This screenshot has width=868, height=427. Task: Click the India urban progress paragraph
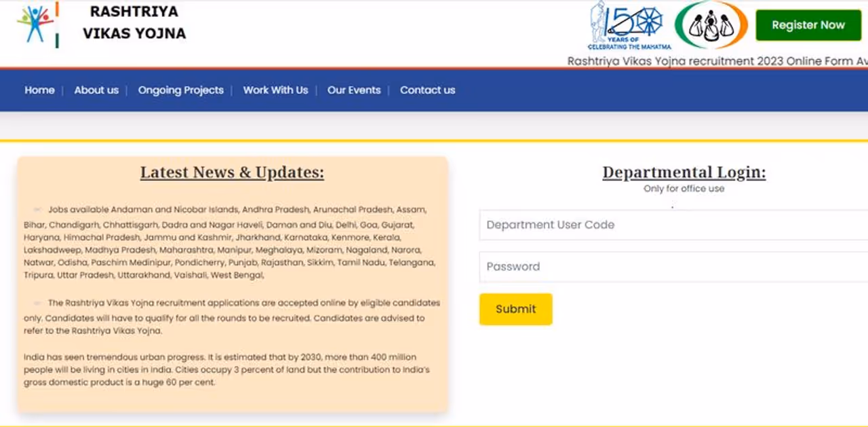(x=226, y=369)
